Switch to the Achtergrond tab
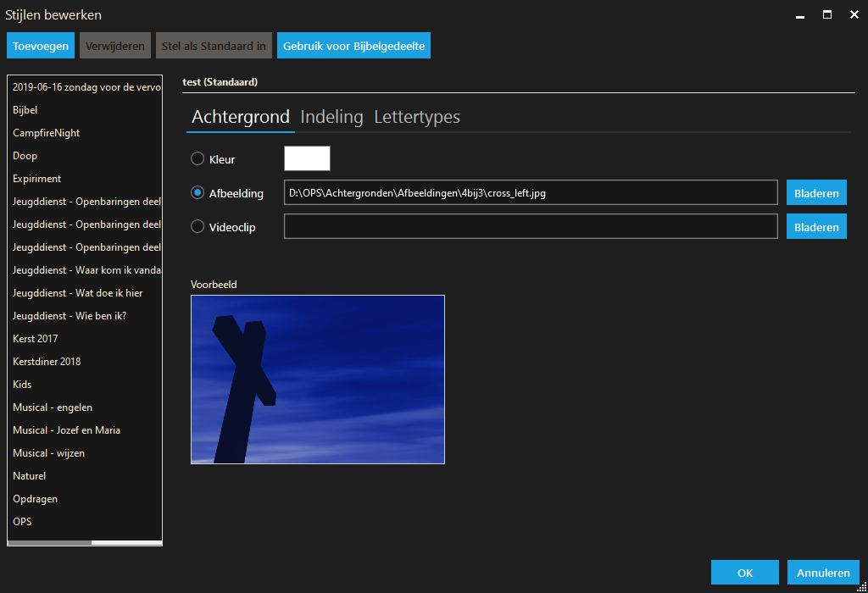This screenshot has width=868, height=593. pos(240,117)
